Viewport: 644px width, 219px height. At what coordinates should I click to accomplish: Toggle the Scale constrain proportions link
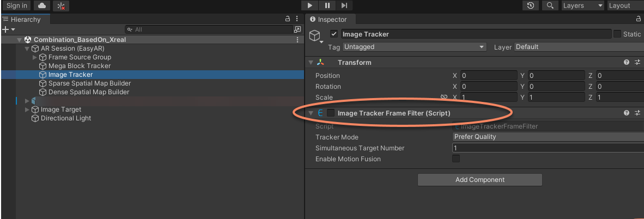444,97
